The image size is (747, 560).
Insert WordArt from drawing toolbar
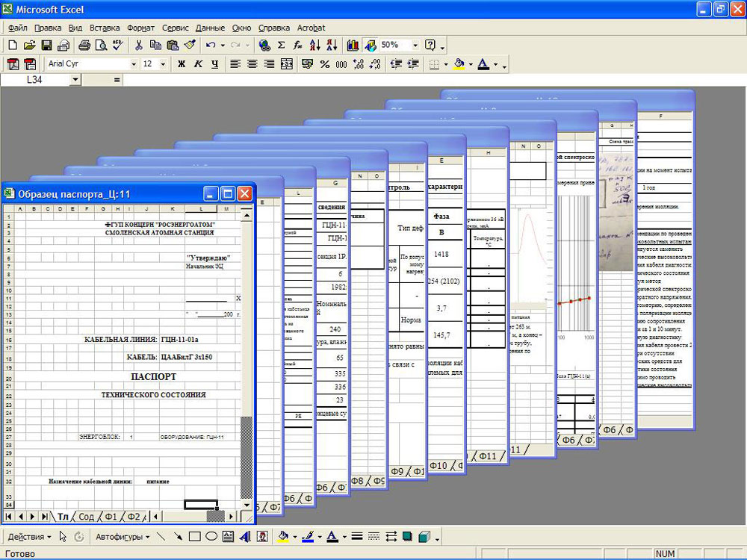pyautogui.click(x=245, y=537)
